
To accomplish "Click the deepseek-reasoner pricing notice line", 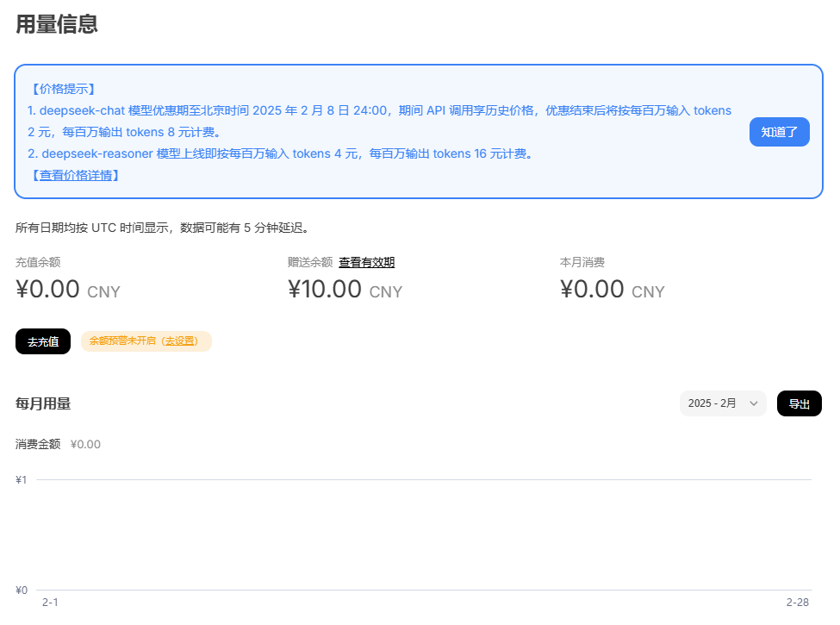I will [282, 153].
